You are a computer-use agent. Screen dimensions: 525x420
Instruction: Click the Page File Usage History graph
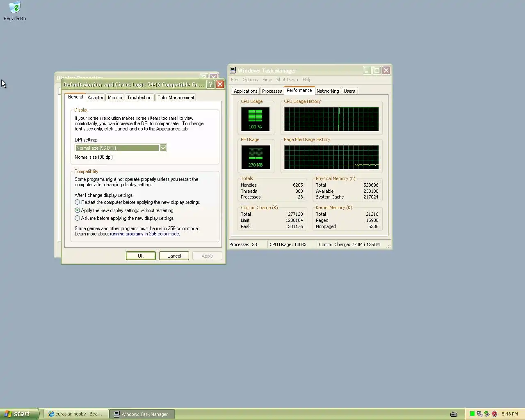[x=331, y=157]
